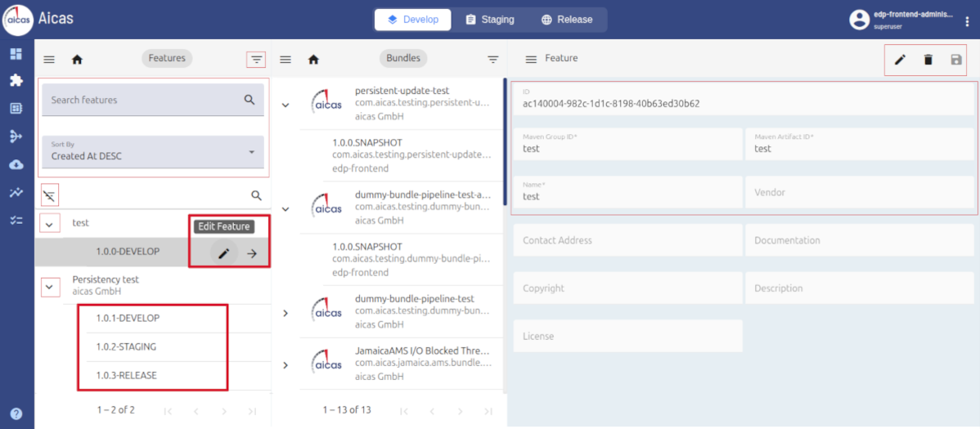Collapse the test feature tree node

click(50, 223)
